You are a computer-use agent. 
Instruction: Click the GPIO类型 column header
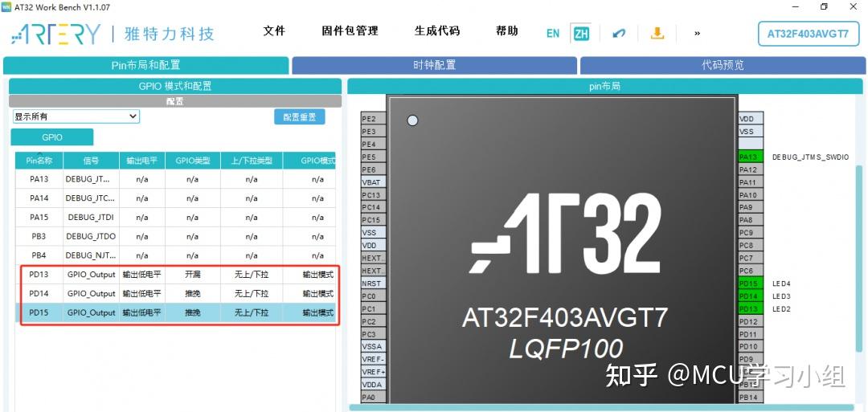(193, 161)
